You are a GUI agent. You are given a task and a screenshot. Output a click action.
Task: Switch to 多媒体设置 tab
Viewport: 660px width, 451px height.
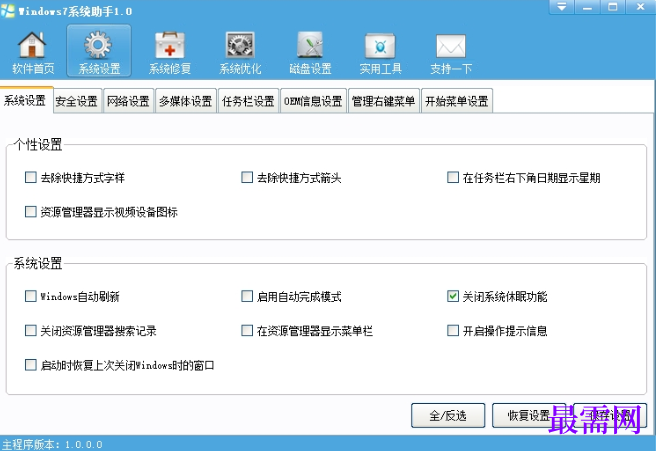click(x=186, y=101)
